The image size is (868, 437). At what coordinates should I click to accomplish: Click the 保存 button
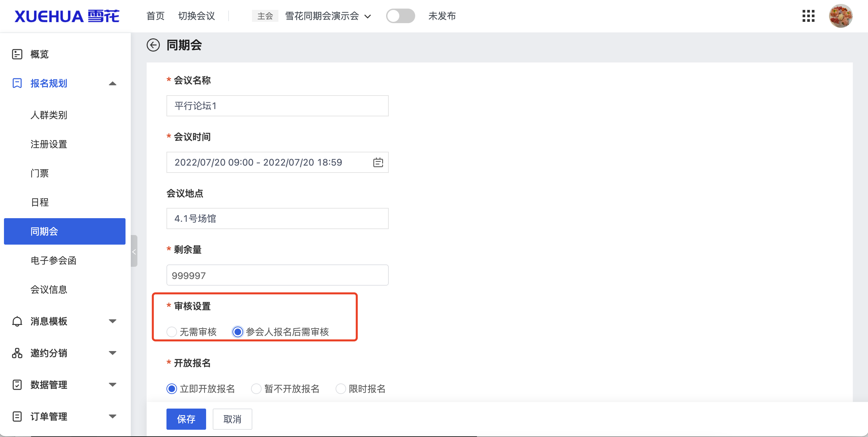tap(186, 419)
